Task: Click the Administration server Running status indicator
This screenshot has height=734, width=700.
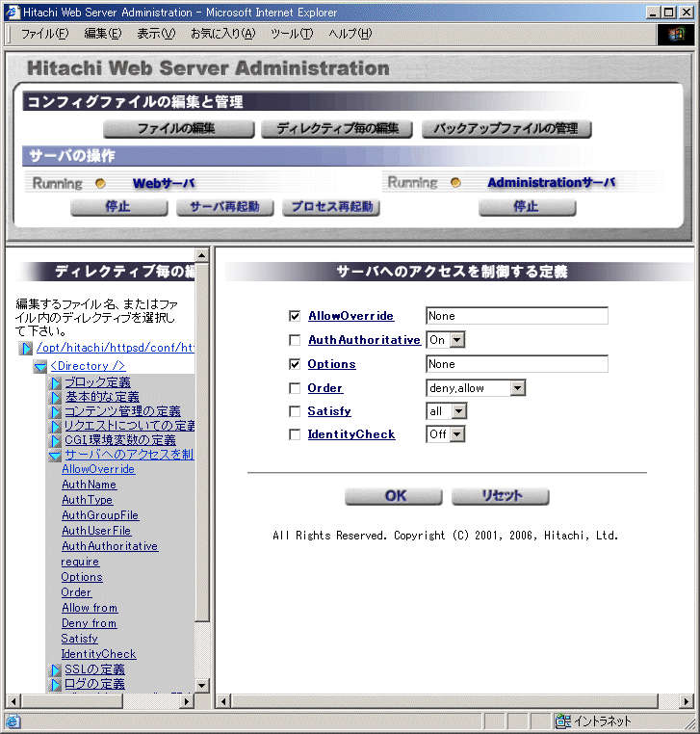Action: [455, 183]
